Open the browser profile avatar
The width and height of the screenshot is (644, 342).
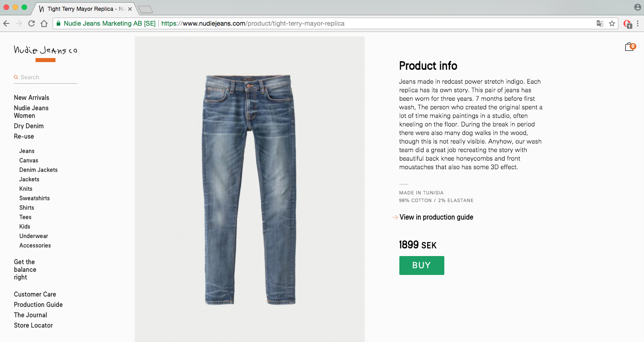pyautogui.click(x=638, y=6)
